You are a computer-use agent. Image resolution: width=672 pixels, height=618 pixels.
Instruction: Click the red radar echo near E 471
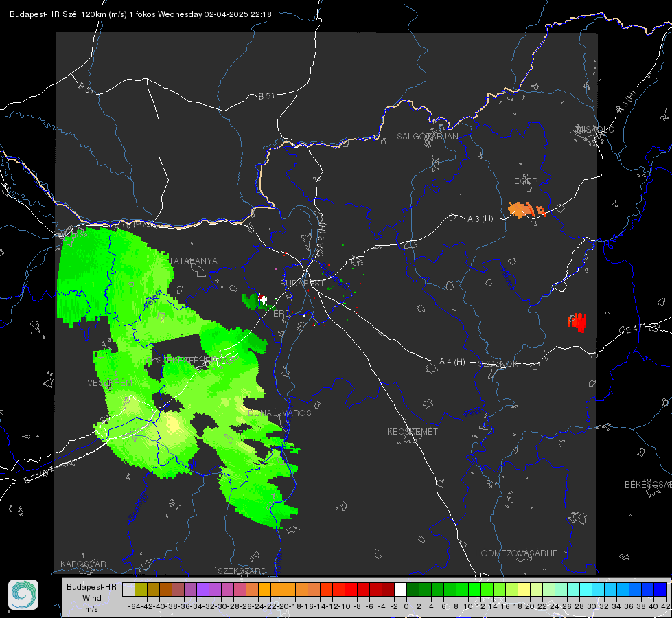pyautogui.click(x=578, y=322)
